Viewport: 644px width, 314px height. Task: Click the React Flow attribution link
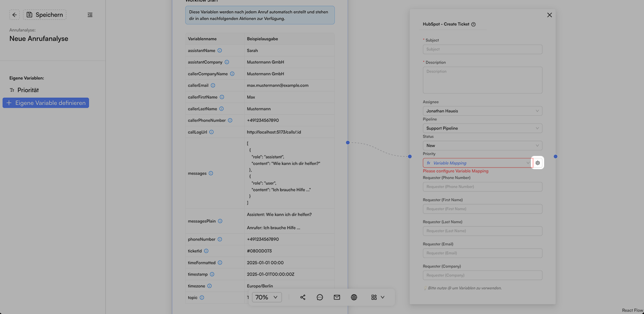(632, 311)
